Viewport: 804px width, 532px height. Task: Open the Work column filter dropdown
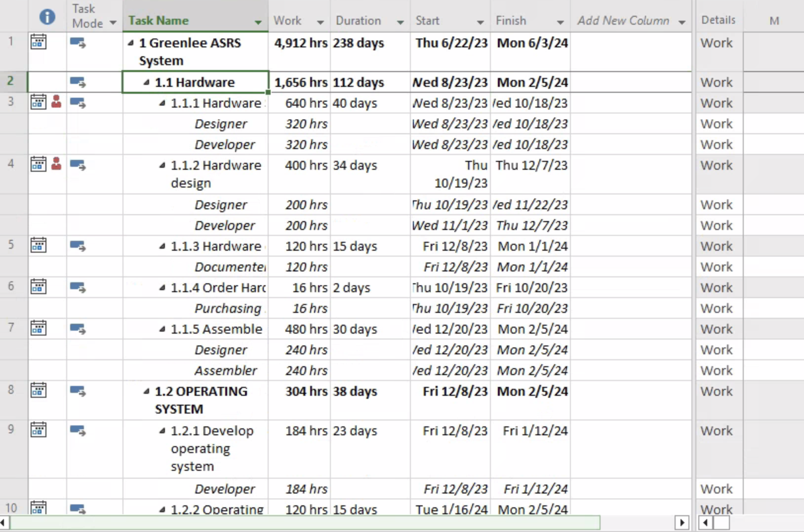tap(320, 22)
